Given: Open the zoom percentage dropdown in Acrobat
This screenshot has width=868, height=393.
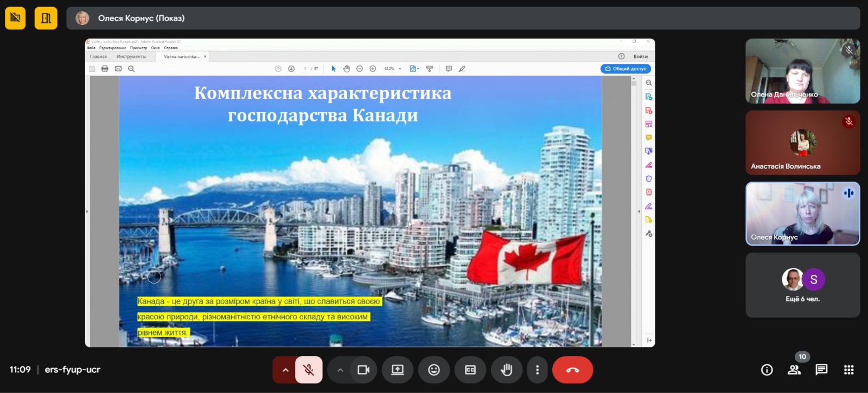Looking at the screenshot, I should 400,69.
